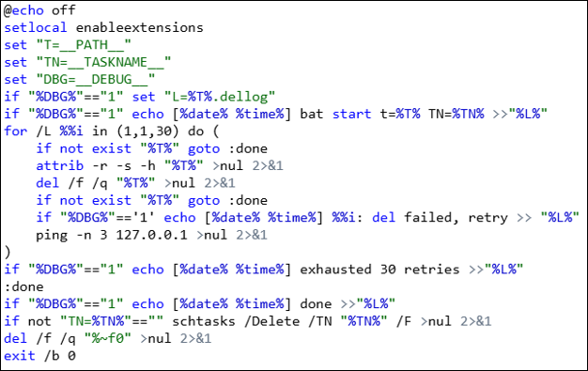This screenshot has height=371, width=588.
Task: Click the "ping -n 3 127.0.0.1" command
Action: 112,235
